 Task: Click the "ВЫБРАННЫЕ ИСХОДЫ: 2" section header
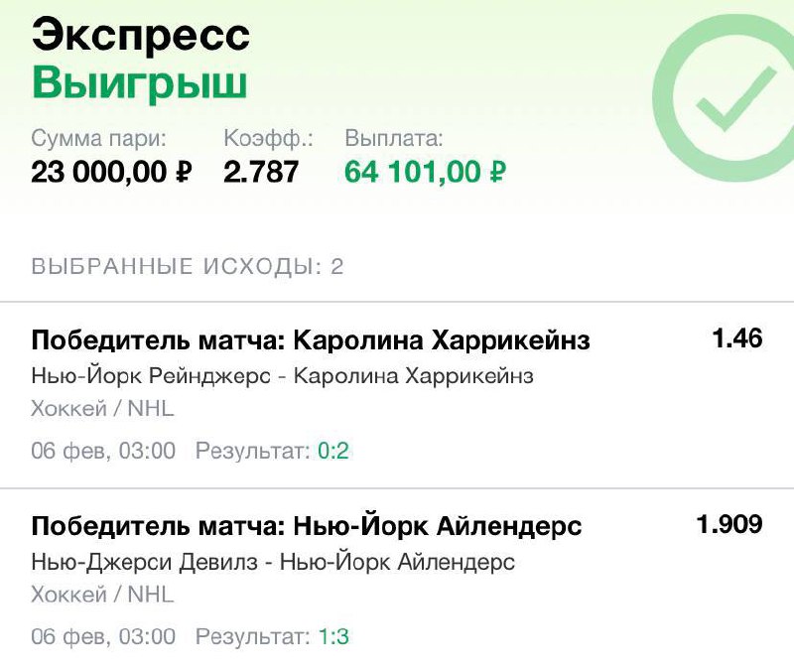188,267
